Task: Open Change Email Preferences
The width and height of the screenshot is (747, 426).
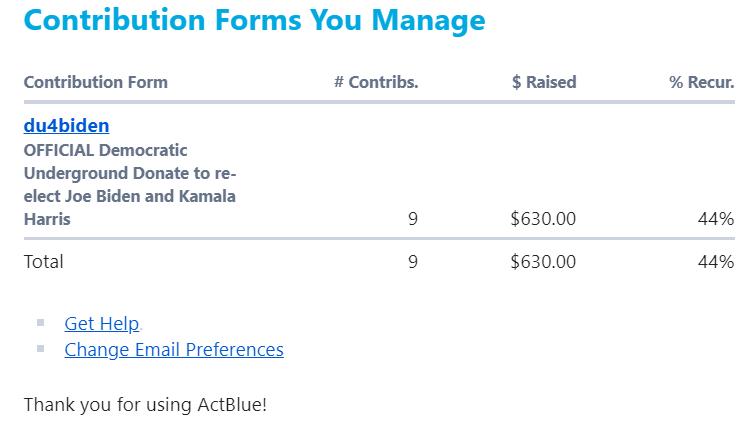Action: click(x=173, y=349)
